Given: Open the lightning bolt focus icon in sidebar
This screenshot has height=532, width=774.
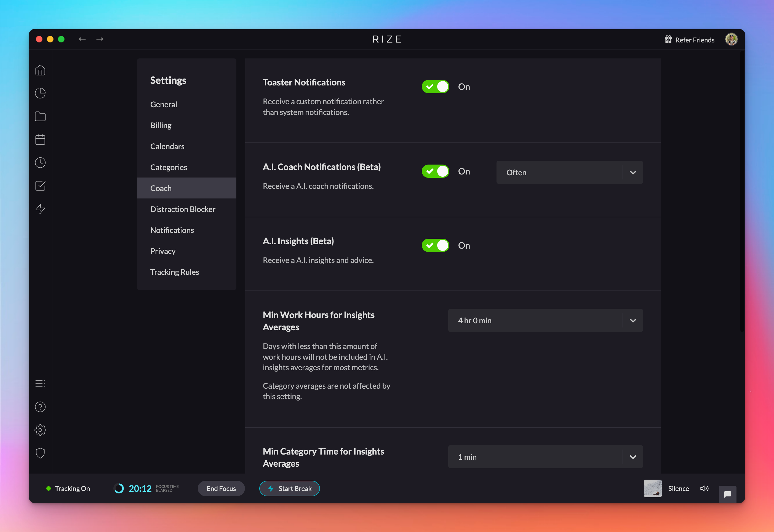Looking at the screenshot, I should pyautogui.click(x=40, y=209).
